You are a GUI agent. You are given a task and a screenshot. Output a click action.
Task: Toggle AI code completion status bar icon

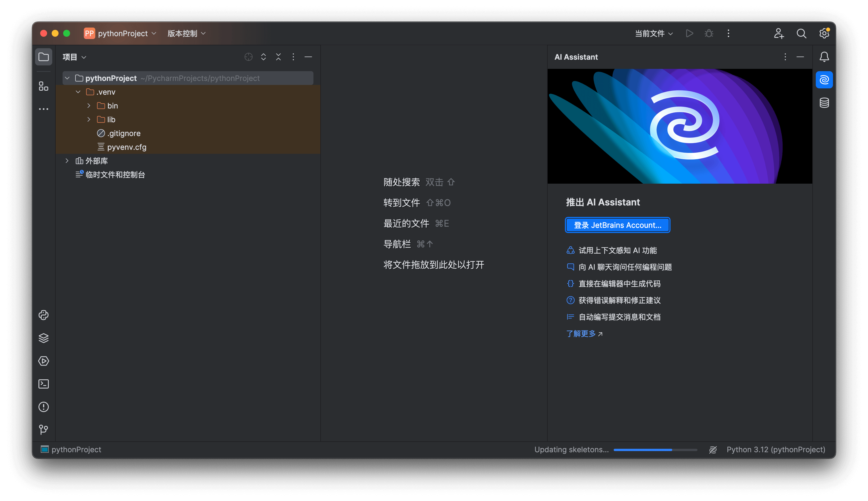[713, 449]
